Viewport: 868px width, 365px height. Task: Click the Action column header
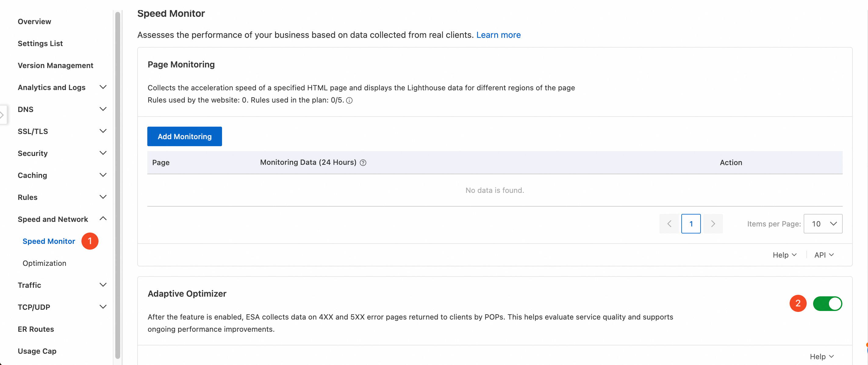[731, 162]
